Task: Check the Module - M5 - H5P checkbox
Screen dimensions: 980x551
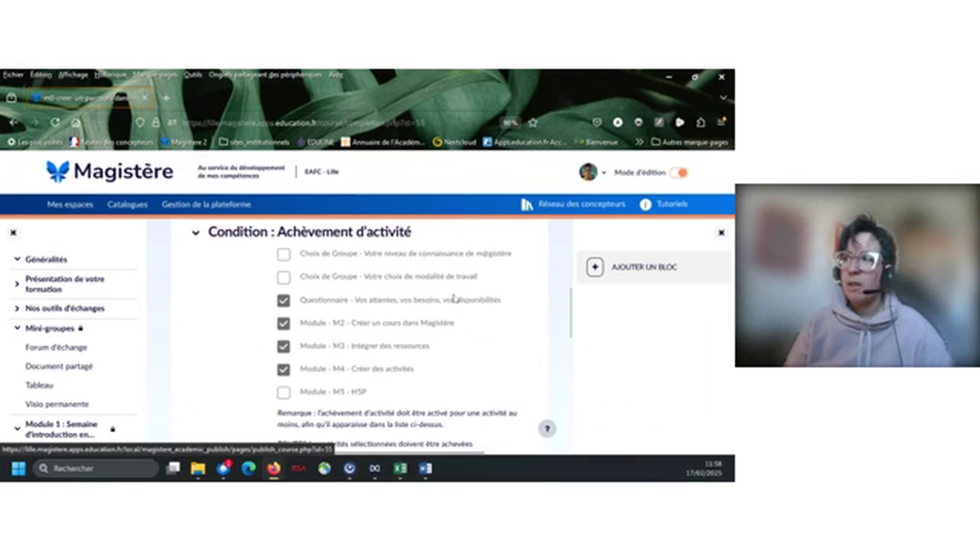Action: point(284,392)
